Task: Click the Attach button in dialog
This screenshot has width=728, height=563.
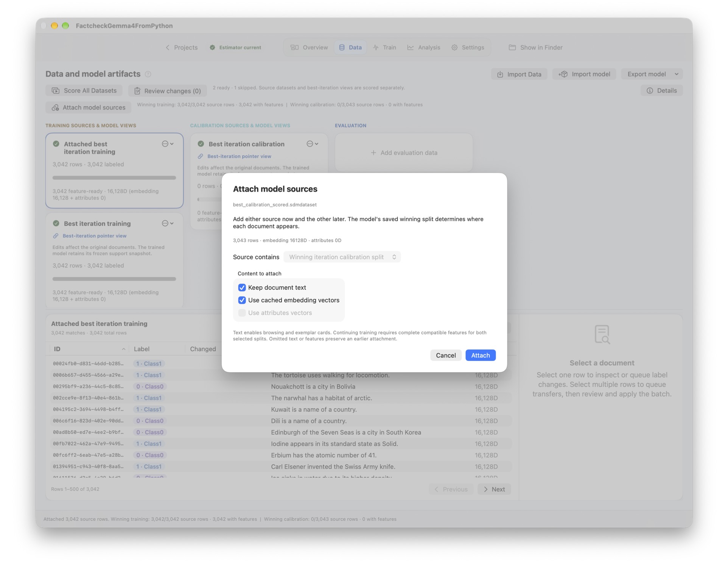Action: pos(480,356)
